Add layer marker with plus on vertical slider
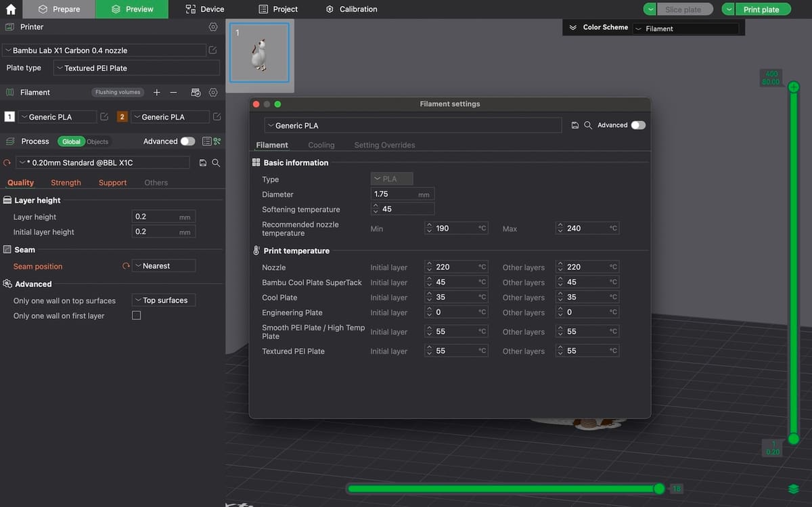The image size is (812, 507). pyautogui.click(x=794, y=87)
